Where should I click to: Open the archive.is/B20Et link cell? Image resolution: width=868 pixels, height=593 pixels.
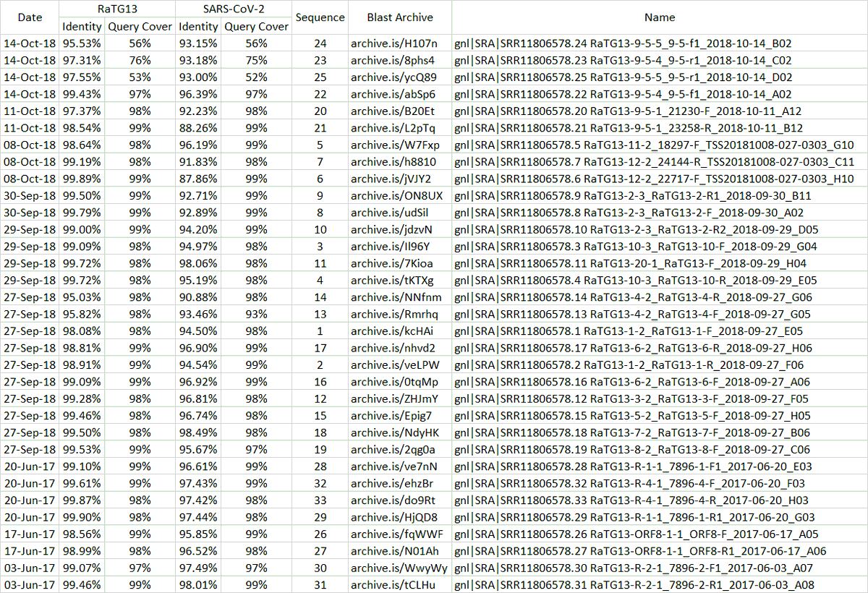pyautogui.click(x=400, y=111)
